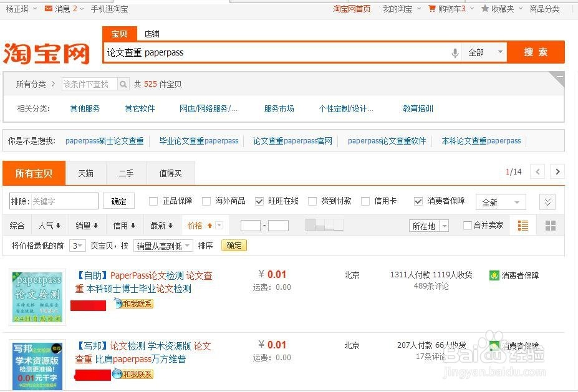
Task: Open price sort dropdown arrow
Action: 219,225
